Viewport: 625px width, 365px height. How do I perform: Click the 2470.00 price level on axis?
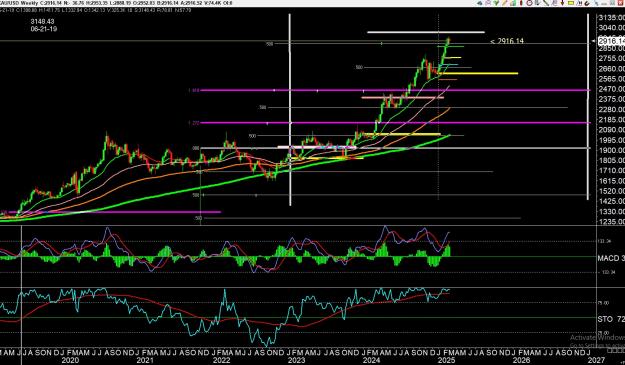coord(611,89)
